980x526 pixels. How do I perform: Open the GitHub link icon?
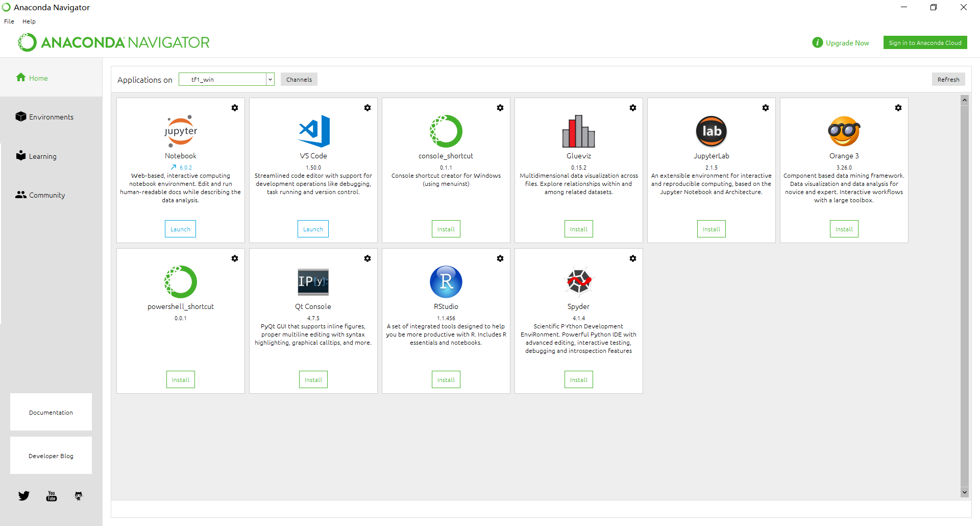[x=79, y=496]
